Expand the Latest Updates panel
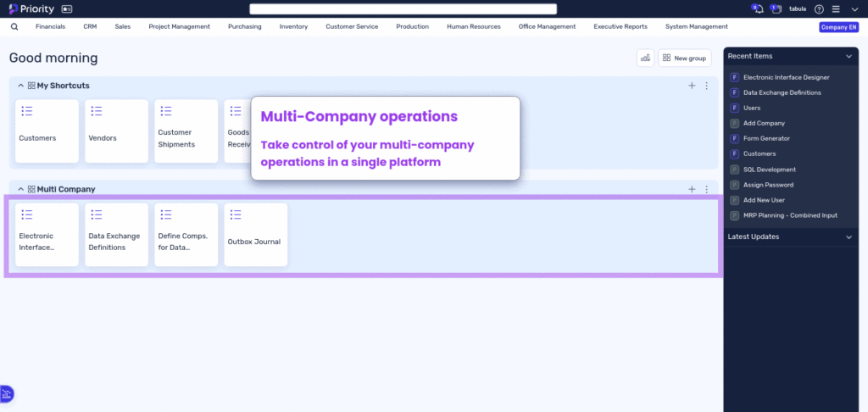Screen dimensions: 868x412 click(849, 237)
